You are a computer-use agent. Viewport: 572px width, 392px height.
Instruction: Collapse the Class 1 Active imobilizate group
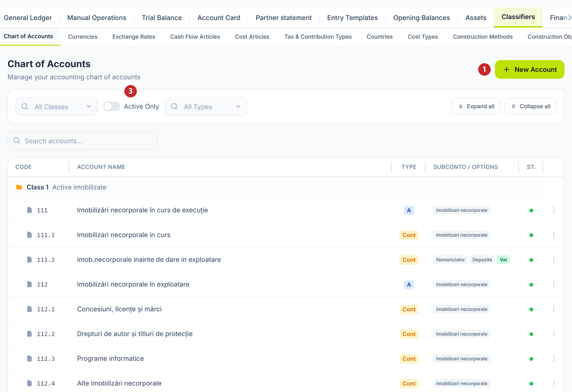[275, 187]
